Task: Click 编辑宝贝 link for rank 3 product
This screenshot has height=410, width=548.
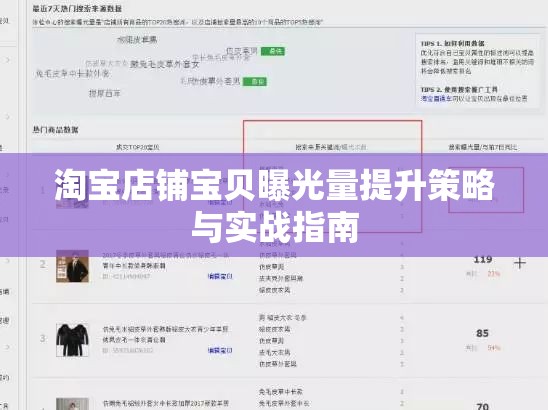Action: pyautogui.click(x=220, y=350)
